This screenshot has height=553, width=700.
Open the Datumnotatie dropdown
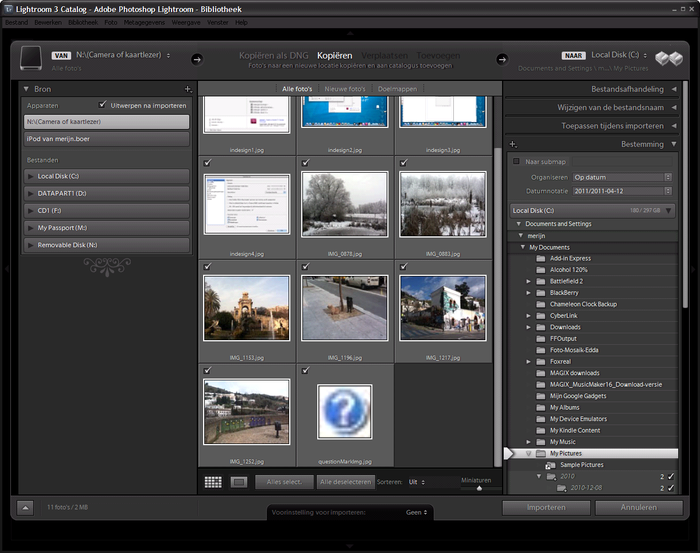tap(622, 191)
